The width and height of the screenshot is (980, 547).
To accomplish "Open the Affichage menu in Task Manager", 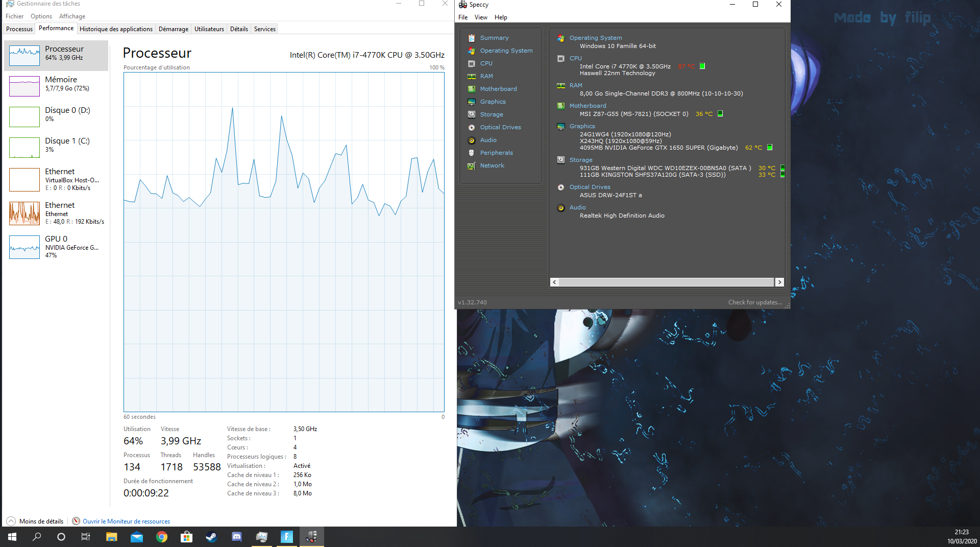I will point(72,16).
